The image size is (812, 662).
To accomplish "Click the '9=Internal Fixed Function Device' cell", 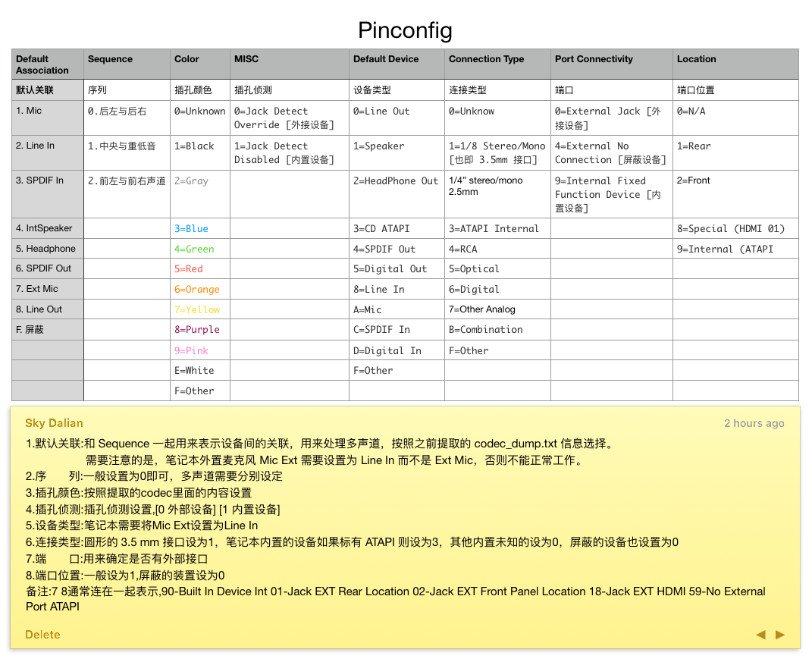I will (x=612, y=194).
